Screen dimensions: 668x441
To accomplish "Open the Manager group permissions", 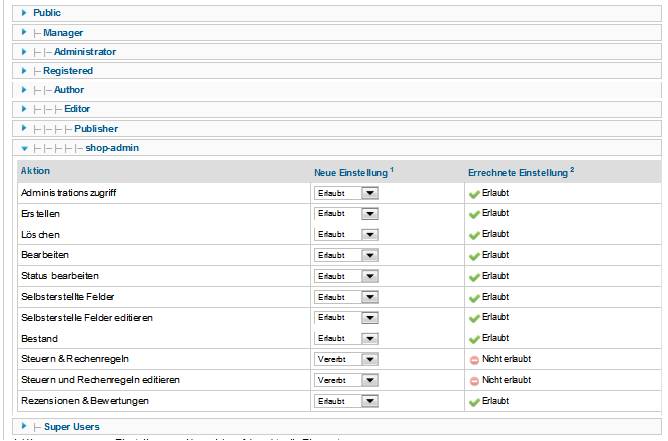I will [62, 32].
